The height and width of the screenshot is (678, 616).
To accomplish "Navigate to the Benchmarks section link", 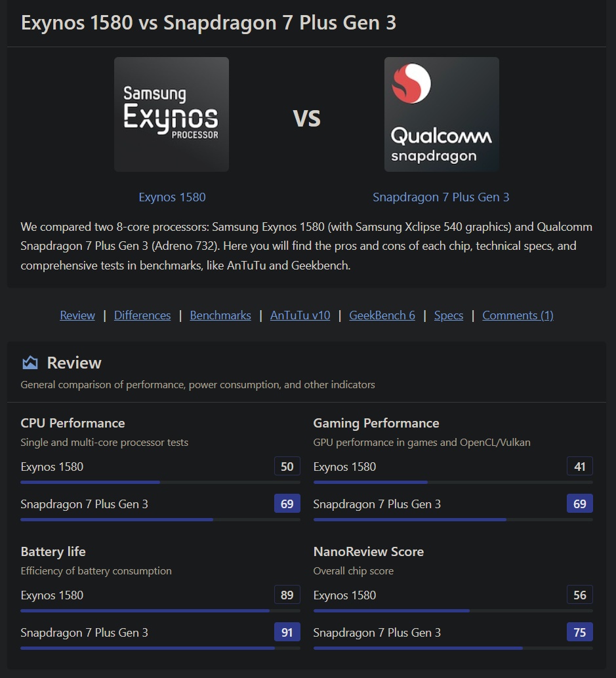I will 220,315.
